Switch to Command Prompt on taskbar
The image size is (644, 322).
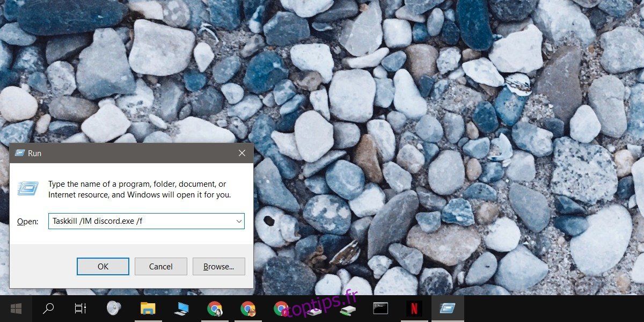[380, 309]
